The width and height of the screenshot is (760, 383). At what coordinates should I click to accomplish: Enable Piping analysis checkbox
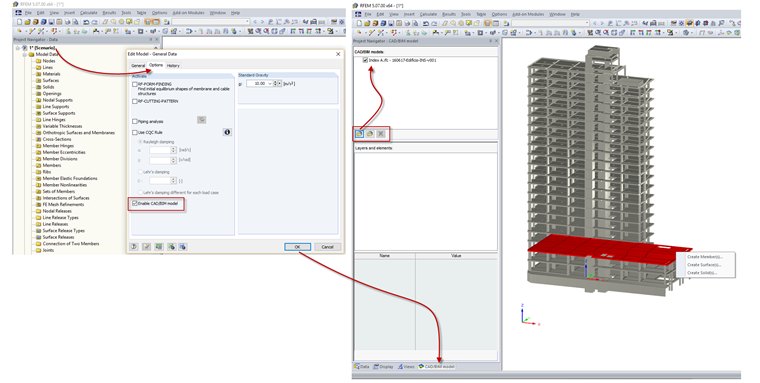coord(135,121)
